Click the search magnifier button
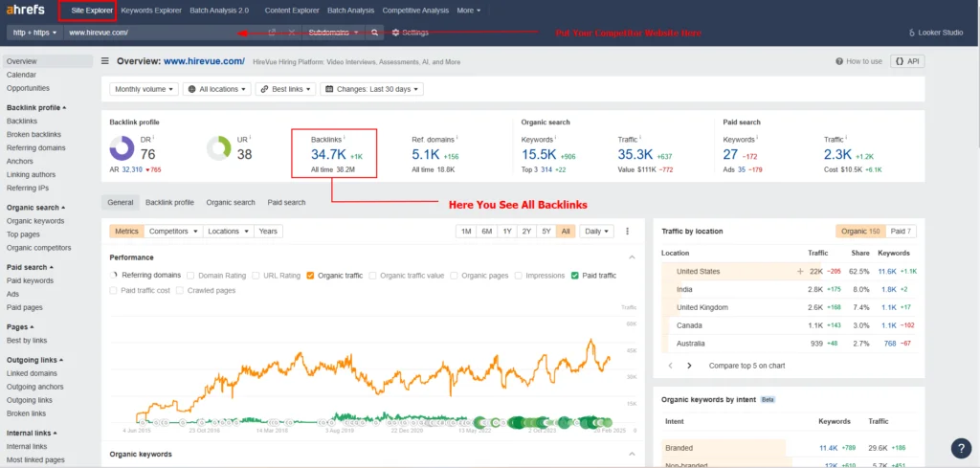 point(376,33)
